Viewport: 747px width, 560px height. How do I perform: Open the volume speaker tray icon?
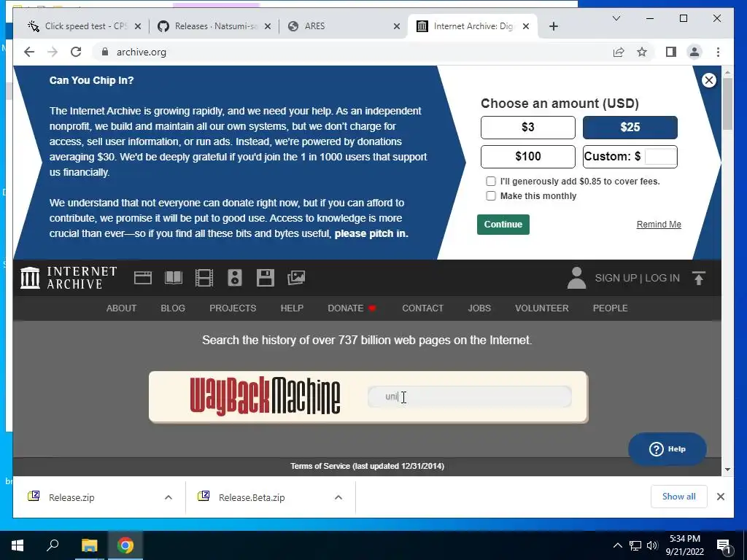652,545
